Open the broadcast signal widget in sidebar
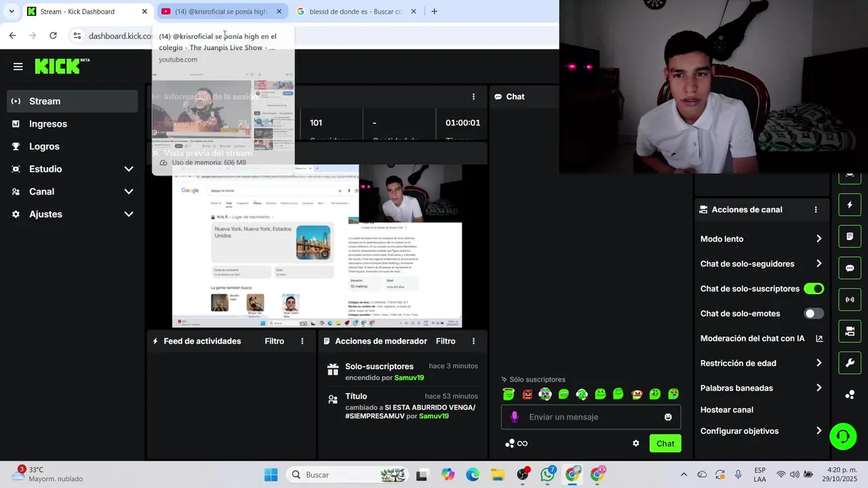This screenshot has width=868, height=488. pos(850,299)
